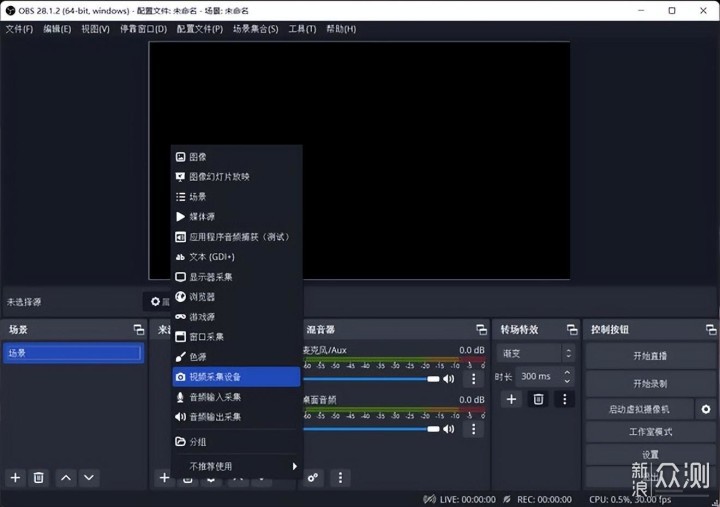Click the globe icon beside 浏览器
Image resolution: width=720 pixels, height=507 pixels.
click(x=180, y=297)
